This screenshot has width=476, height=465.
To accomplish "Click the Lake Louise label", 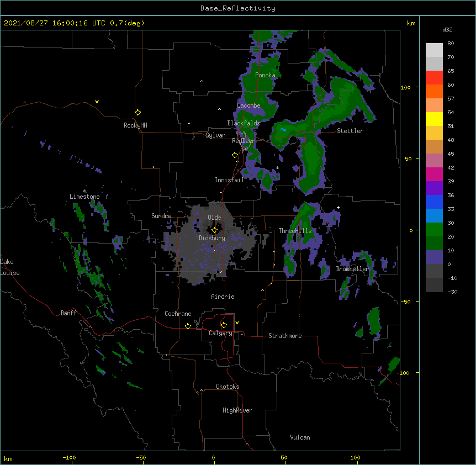I will [x=10, y=267].
